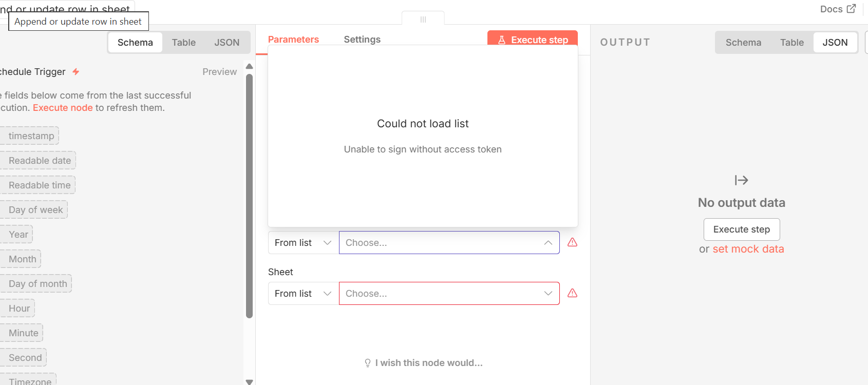This screenshot has width=868, height=385.
Task: Switch output view to JSON
Action: pos(835,43)
